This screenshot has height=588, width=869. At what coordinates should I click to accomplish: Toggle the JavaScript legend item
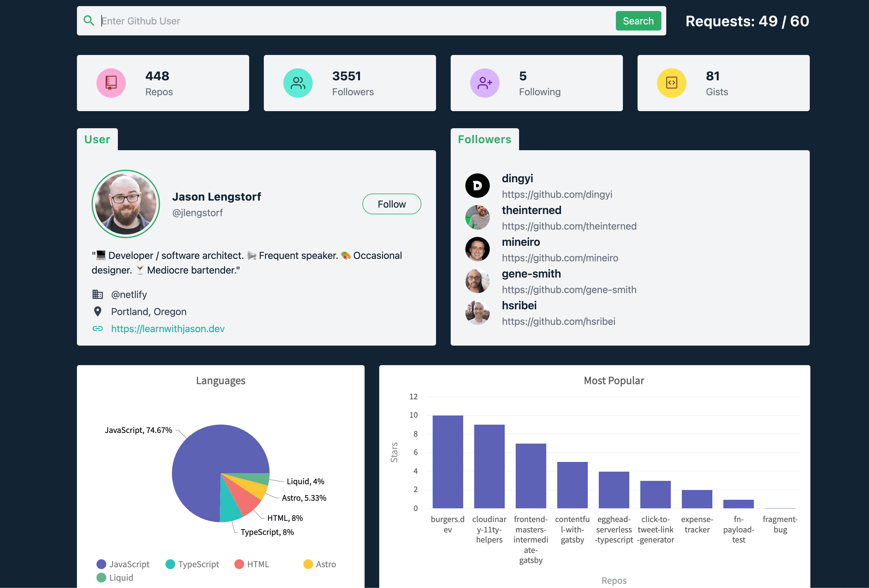click(x=123, y=564)
